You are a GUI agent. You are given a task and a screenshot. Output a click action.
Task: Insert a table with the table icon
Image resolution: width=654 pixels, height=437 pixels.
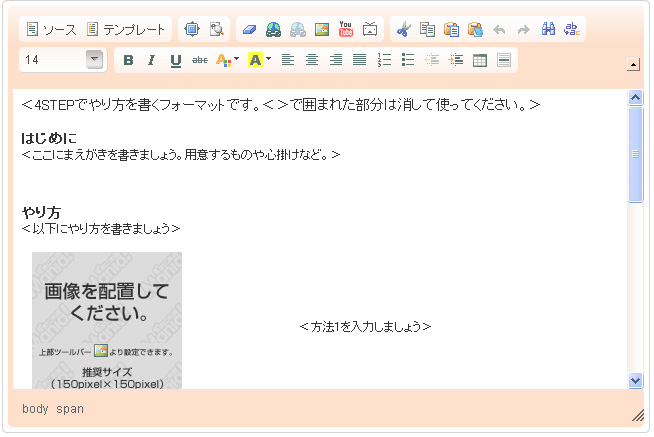480,60
